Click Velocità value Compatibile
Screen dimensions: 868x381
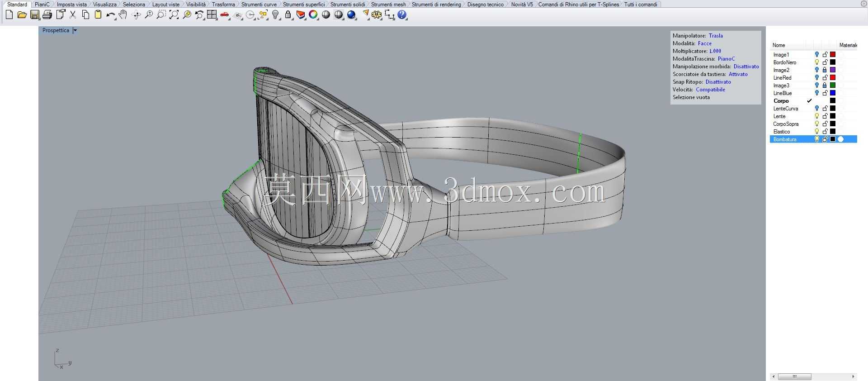point(710,90)
